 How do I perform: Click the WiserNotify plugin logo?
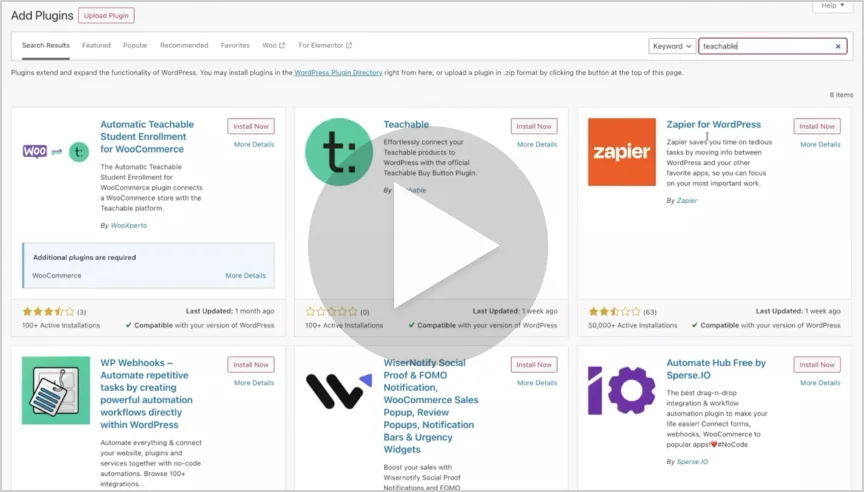(339, 391)
